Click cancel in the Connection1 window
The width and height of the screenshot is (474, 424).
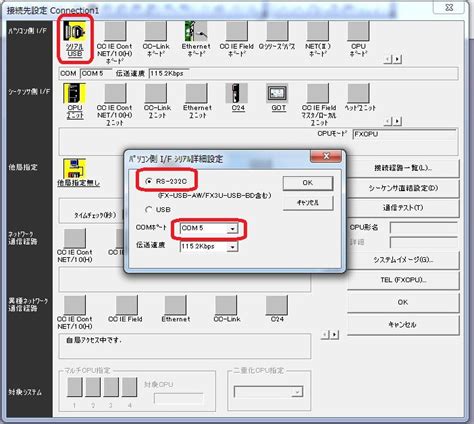tap(403, 325)
